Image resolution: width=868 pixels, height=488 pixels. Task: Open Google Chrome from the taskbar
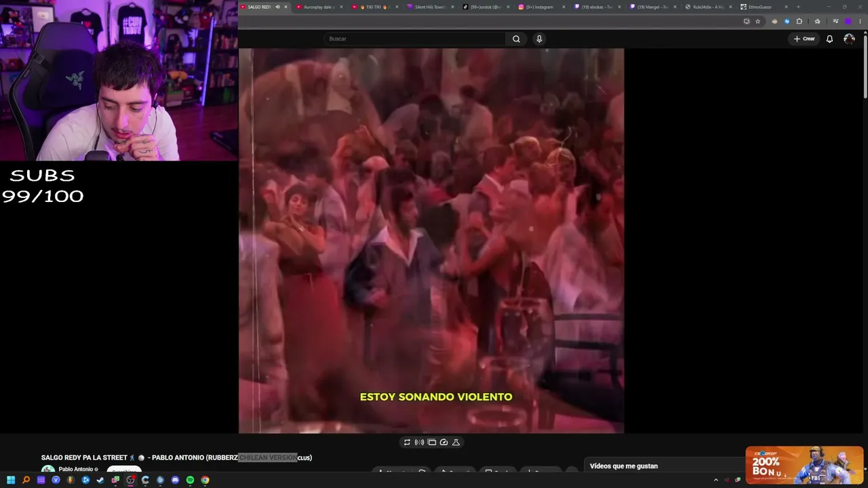[x=205, y=480]
